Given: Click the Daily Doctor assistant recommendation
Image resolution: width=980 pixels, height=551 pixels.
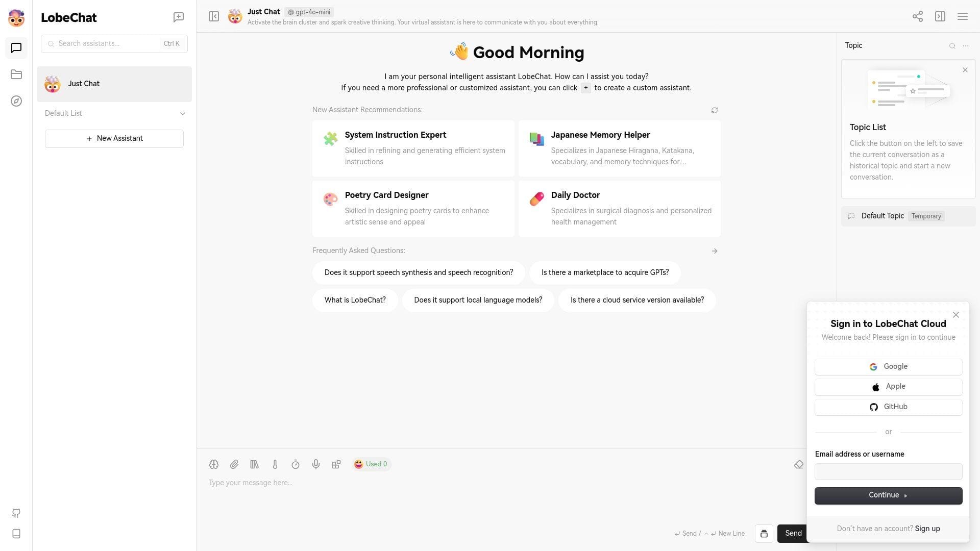Looking at the screenshot, I should coord(619,208).
